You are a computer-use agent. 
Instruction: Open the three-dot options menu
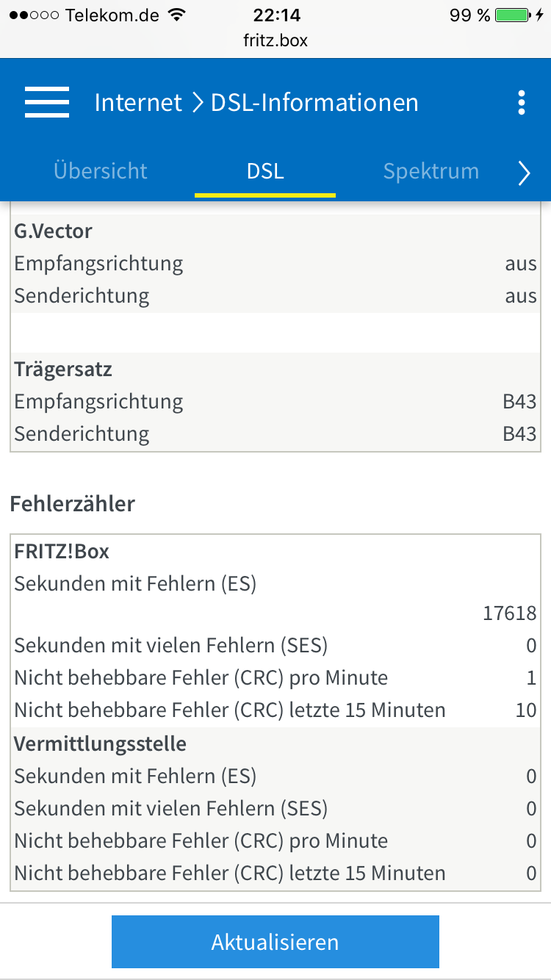point(522,103)
